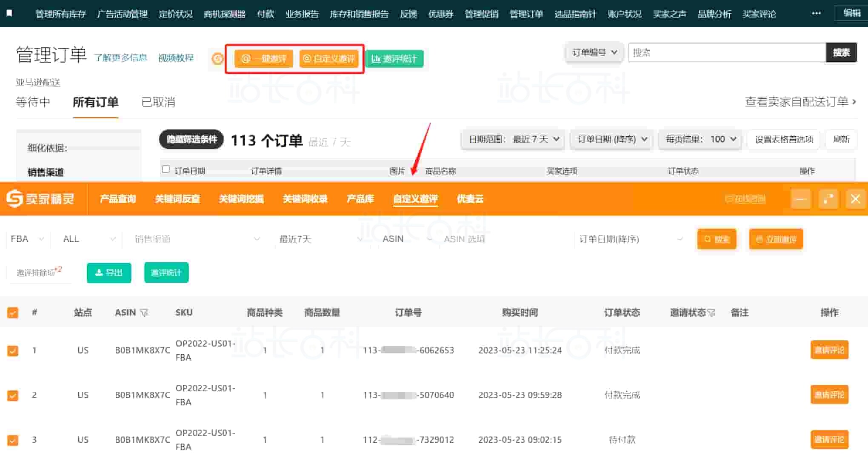Open the 订单编号 search type dropdown

pos(594,52)
